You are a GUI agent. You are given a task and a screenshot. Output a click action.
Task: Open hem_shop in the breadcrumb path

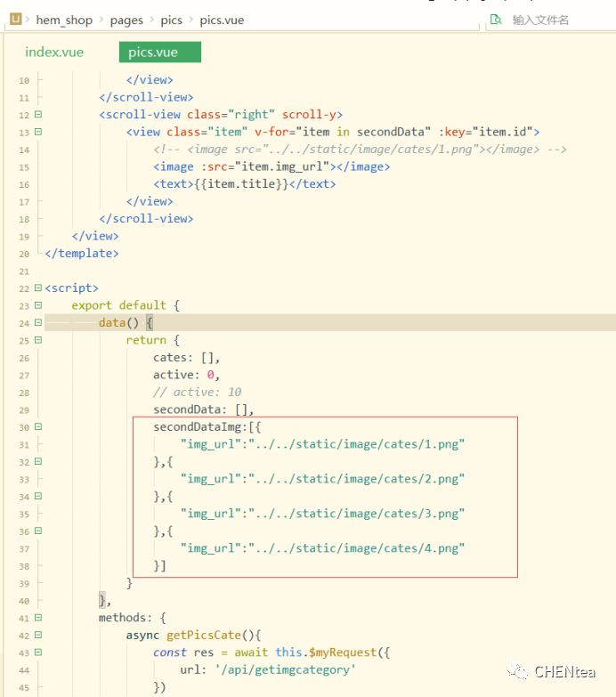point(67,20)
